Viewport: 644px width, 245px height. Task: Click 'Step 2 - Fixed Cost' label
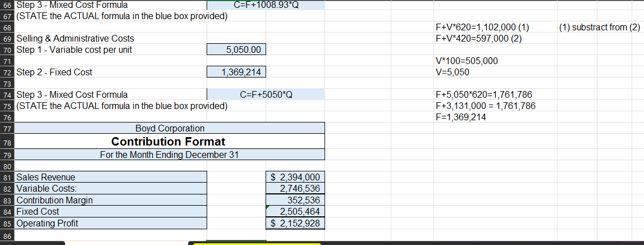[x=54, y=72]
